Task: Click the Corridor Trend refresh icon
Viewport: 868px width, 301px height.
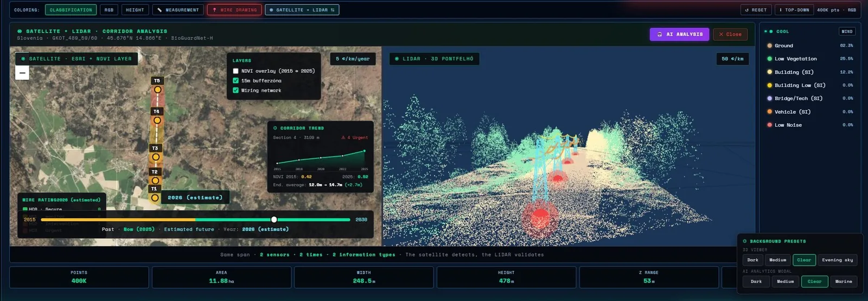Action: (x=275, y=128)
